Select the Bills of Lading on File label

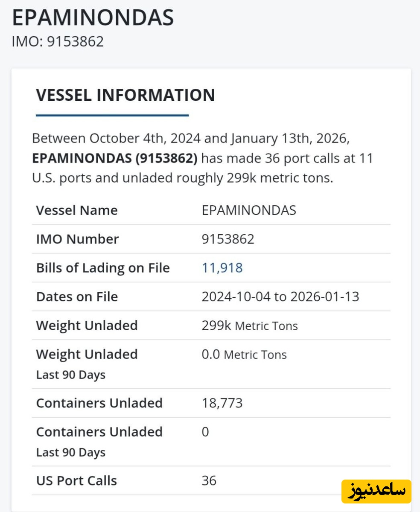pyautogui.click(x=103, y=268)
